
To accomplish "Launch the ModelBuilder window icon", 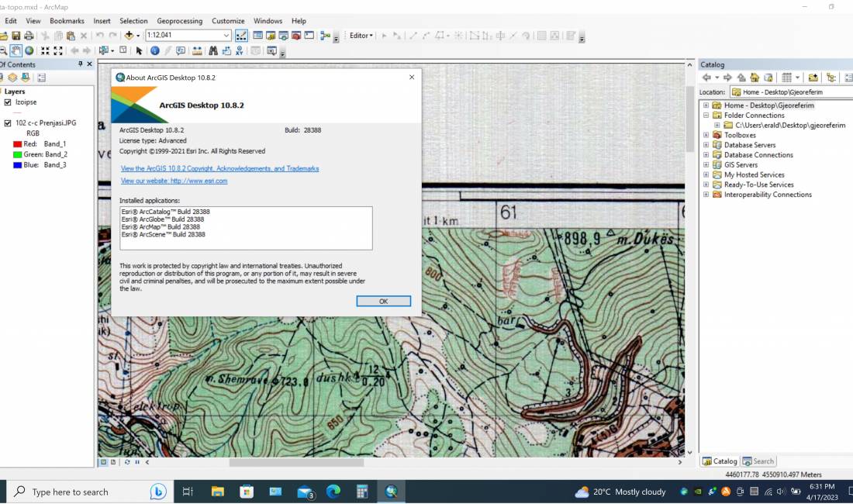I will [326, 36].
